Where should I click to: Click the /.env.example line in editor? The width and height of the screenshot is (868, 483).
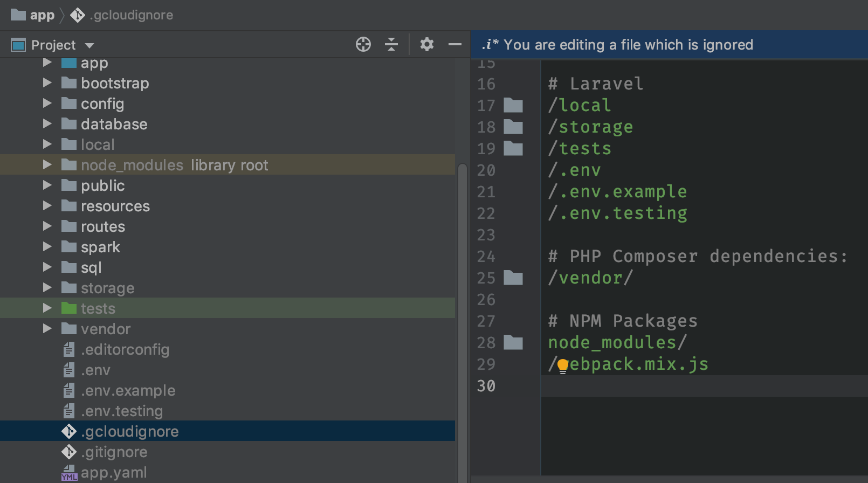click(617, 192)
